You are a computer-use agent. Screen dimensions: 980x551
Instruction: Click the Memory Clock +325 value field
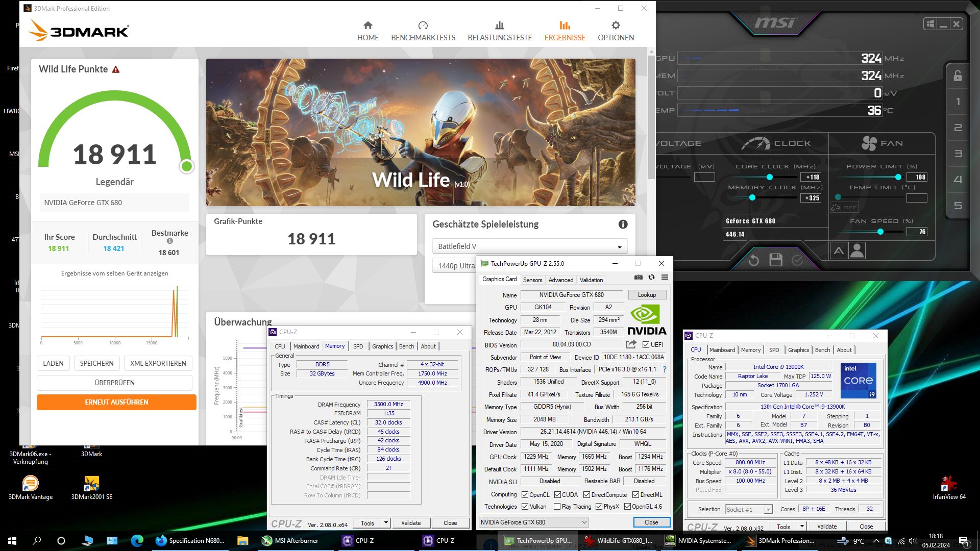coord(811,198)
